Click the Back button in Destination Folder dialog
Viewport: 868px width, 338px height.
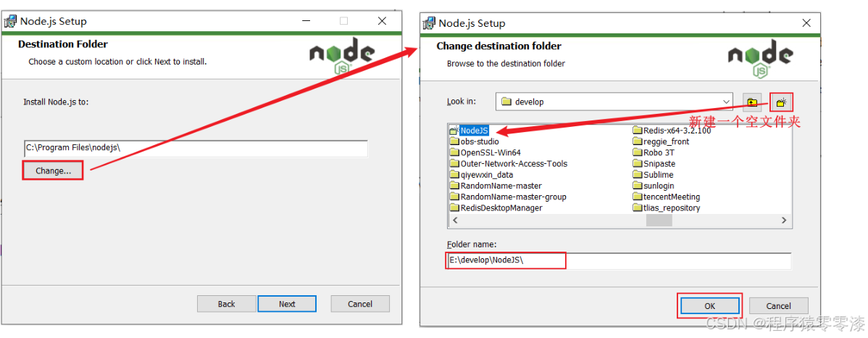pos(226,304)
